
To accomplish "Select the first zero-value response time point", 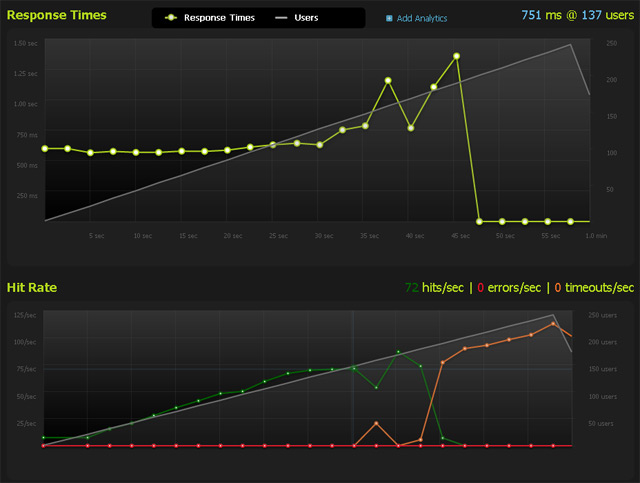I will click(x=479, y=221).
